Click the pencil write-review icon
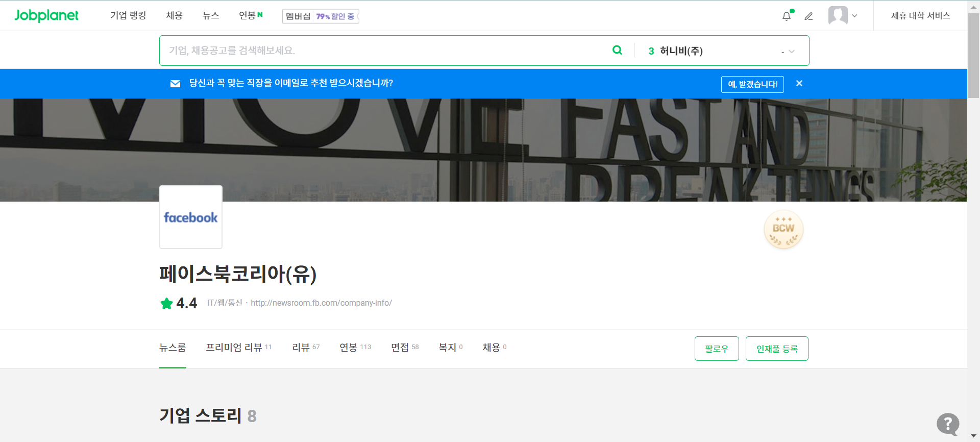The image size is (980, 442). (808, 16)
